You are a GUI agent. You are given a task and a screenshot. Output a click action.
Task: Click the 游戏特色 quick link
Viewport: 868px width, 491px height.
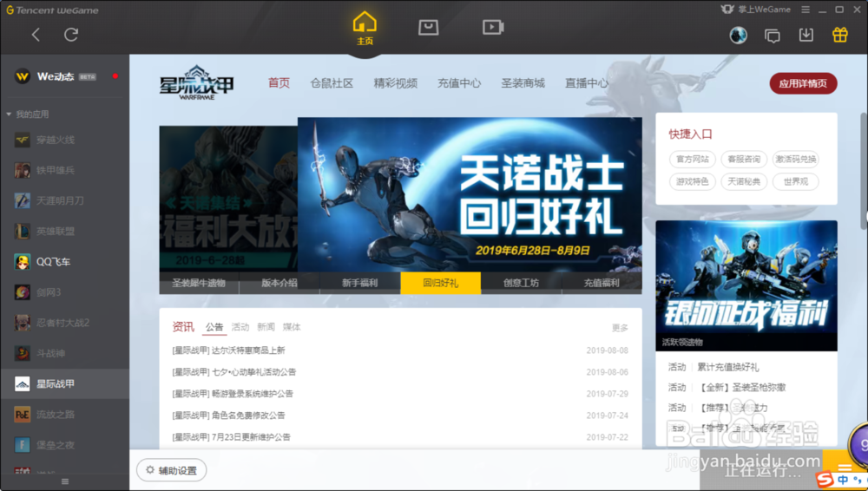click(692, 181)
